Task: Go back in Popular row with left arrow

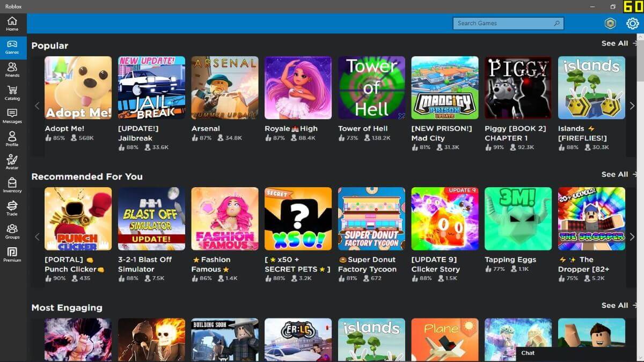Action: (37, 106)
